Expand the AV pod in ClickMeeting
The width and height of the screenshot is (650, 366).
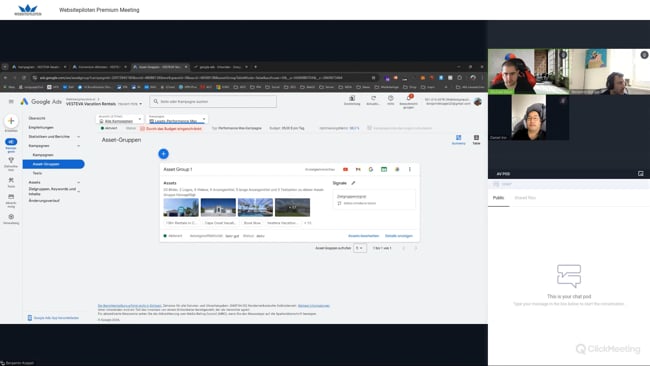640,174
